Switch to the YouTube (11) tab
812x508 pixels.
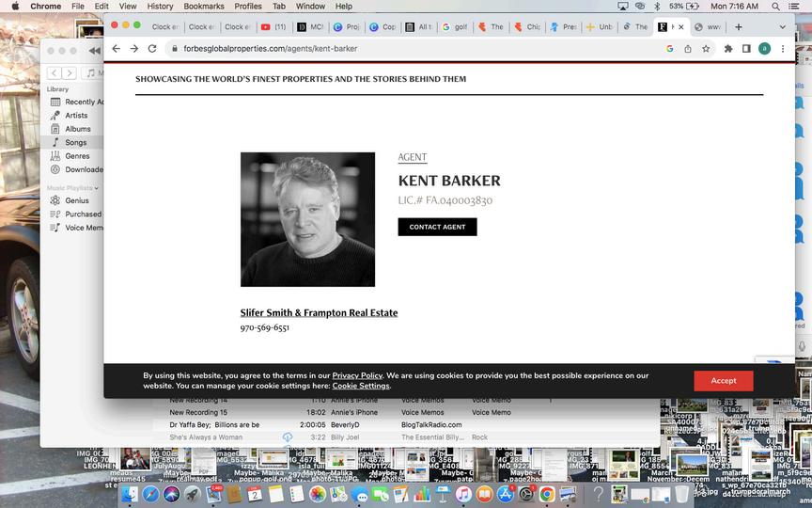tap(273, 27)
